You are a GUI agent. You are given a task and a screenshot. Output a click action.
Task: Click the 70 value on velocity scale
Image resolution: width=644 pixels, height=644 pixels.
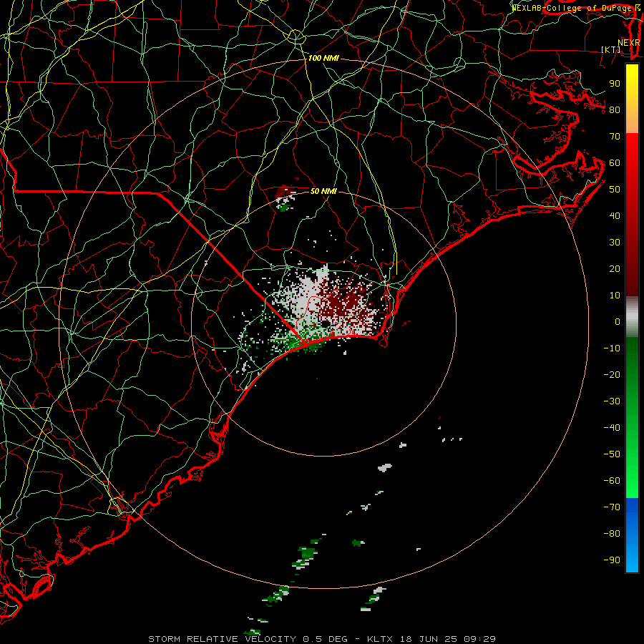point(615,137)
